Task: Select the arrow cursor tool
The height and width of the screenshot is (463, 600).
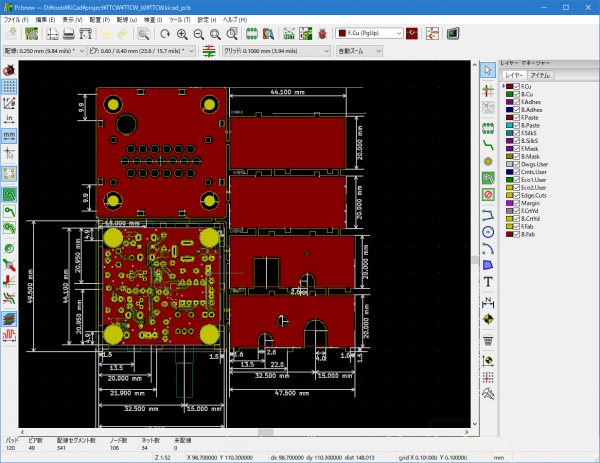Action: pos(487,69)
